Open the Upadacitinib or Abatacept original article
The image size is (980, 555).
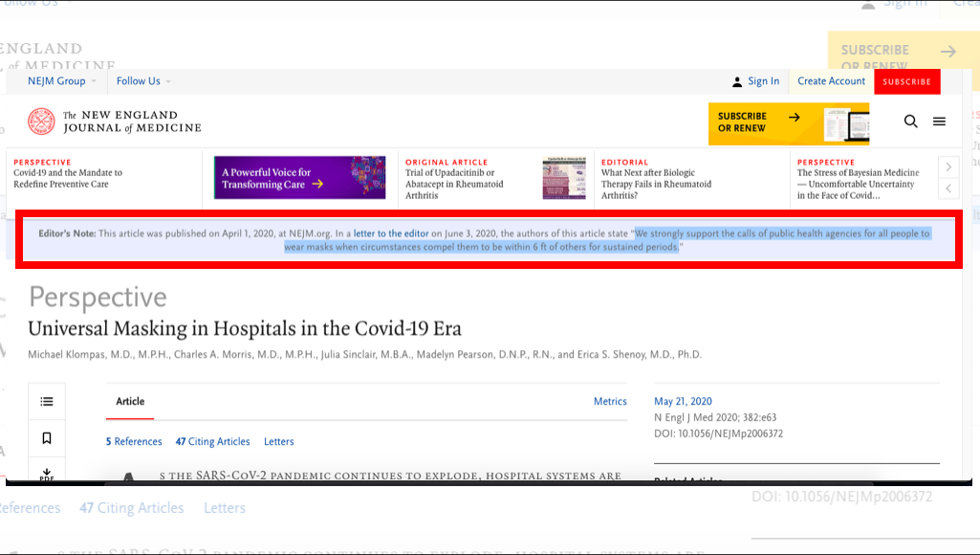[454, 184]
